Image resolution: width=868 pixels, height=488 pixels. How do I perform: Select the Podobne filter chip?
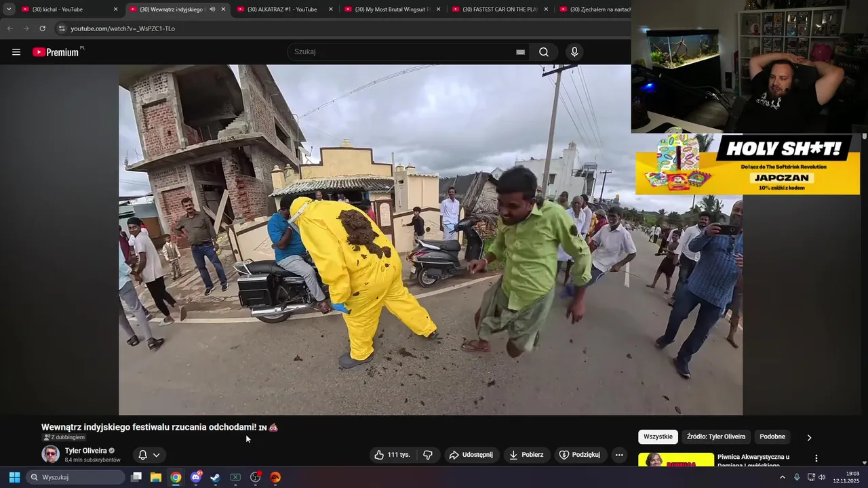point(772,436)
